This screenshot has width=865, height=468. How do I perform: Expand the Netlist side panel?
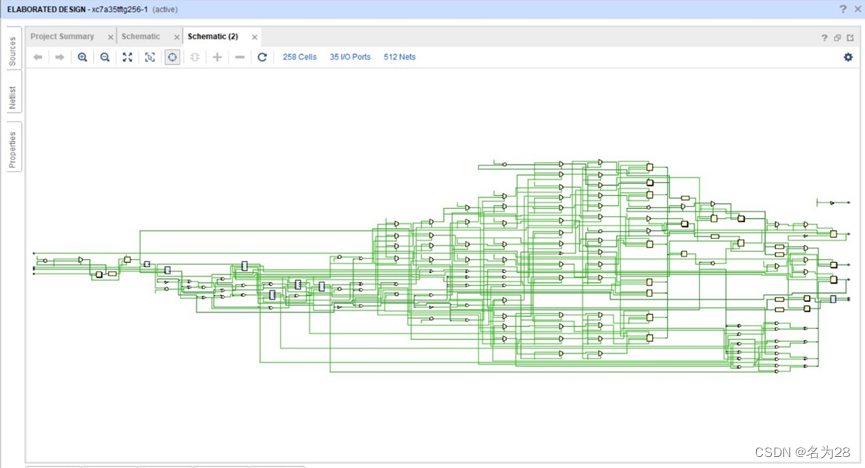click(x=13, y=98)
